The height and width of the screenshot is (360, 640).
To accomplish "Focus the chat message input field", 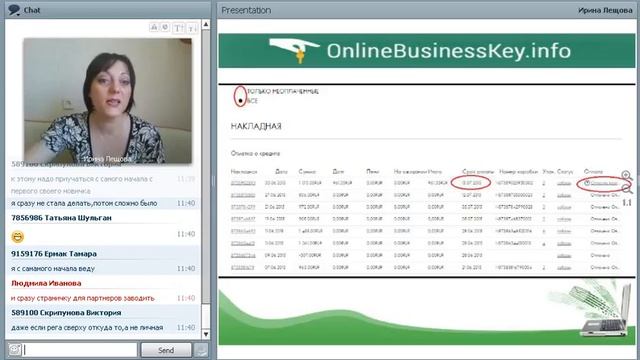I will [x=80, y=350].
